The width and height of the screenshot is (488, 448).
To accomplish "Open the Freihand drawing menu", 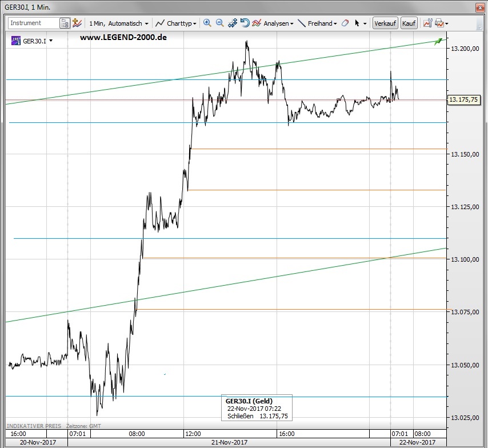I will click(x=318, y=23).
